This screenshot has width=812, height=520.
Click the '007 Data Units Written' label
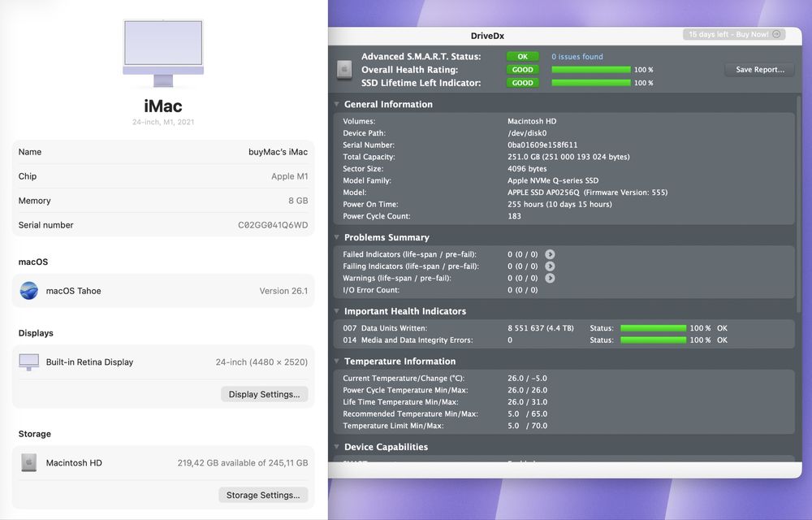click(x=385, y=328)
